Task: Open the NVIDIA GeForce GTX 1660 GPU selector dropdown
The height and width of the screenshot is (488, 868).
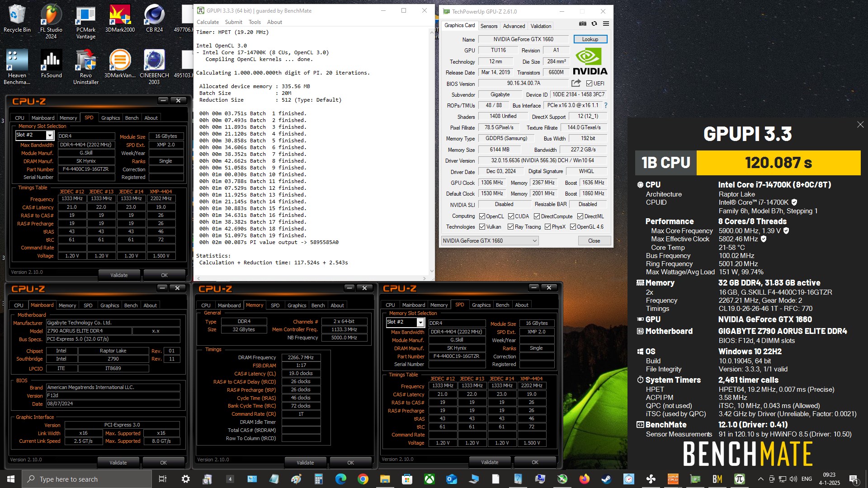Action: [490, 241]
